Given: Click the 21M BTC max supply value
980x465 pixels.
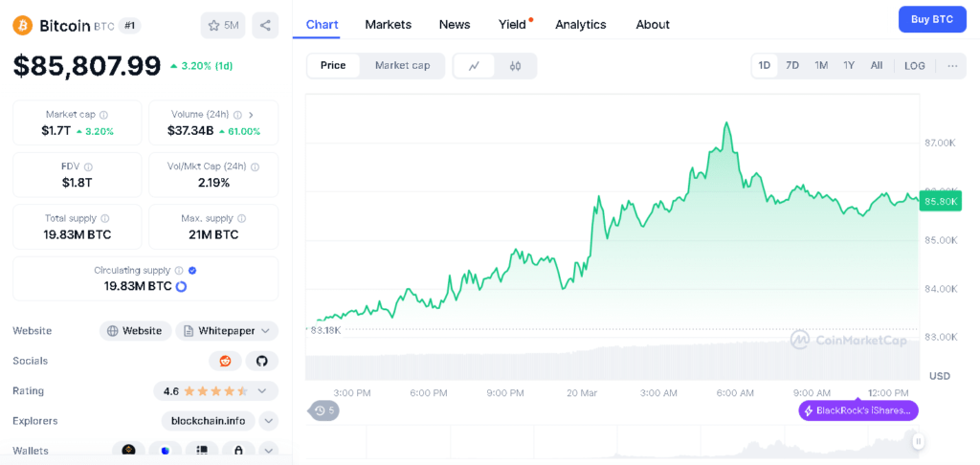Looking at the screenshot, I should tap(213, 234).
